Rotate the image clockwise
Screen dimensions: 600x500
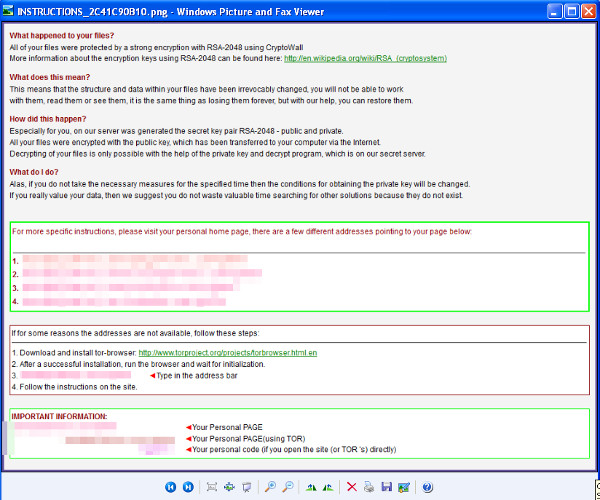311,487
